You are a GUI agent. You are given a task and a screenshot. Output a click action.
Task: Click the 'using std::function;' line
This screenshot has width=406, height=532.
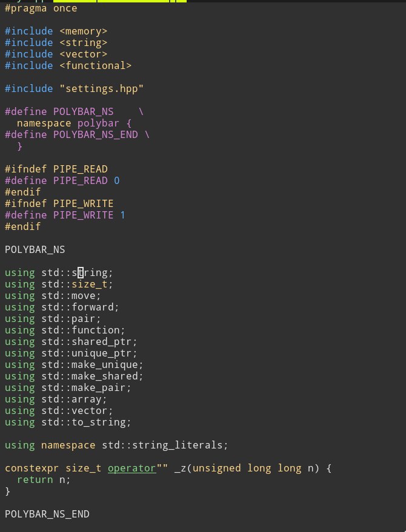[x=65, y=330]
